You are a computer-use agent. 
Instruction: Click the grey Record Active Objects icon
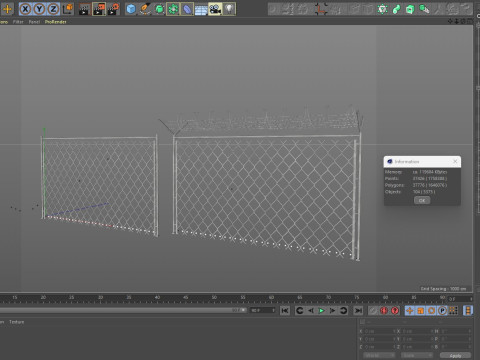click(x=373, y=311)
